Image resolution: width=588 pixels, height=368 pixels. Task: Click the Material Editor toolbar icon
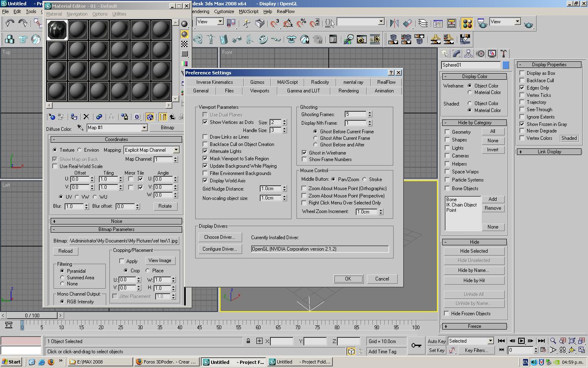coord(467,24)
